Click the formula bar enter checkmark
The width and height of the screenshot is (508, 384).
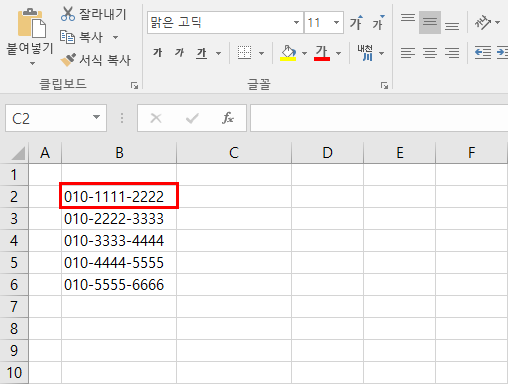tap(192, 118)
